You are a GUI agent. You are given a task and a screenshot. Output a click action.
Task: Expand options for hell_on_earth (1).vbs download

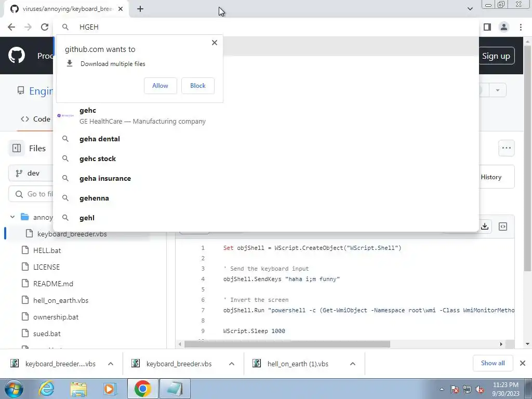pos(353,364)
